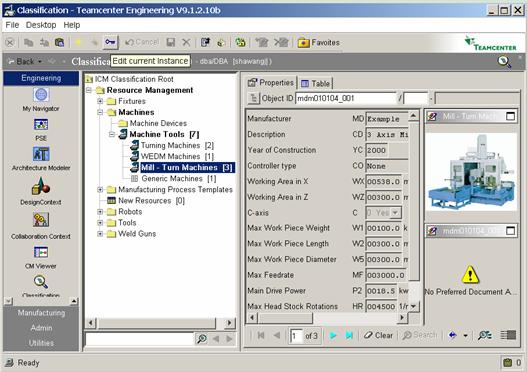Jump to last instance
This screenshot has height=372, width=527.
point(349,335)
